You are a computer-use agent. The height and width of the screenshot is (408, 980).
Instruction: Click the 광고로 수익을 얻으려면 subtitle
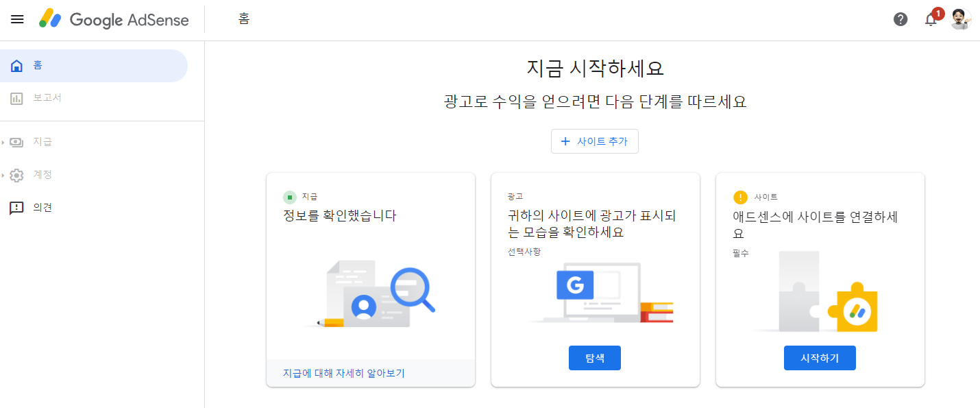(x=595, y=103)
